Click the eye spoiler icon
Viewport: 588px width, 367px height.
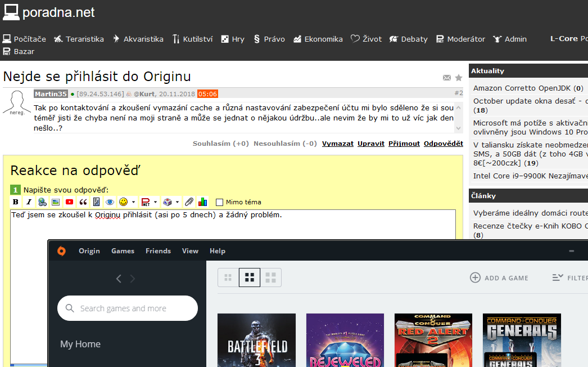(x=110, y=202)
